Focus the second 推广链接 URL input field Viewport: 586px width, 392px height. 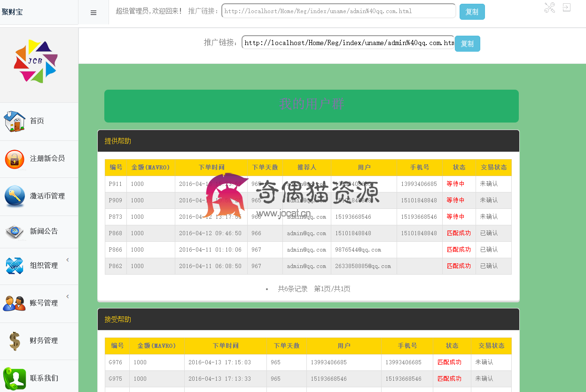348,42
